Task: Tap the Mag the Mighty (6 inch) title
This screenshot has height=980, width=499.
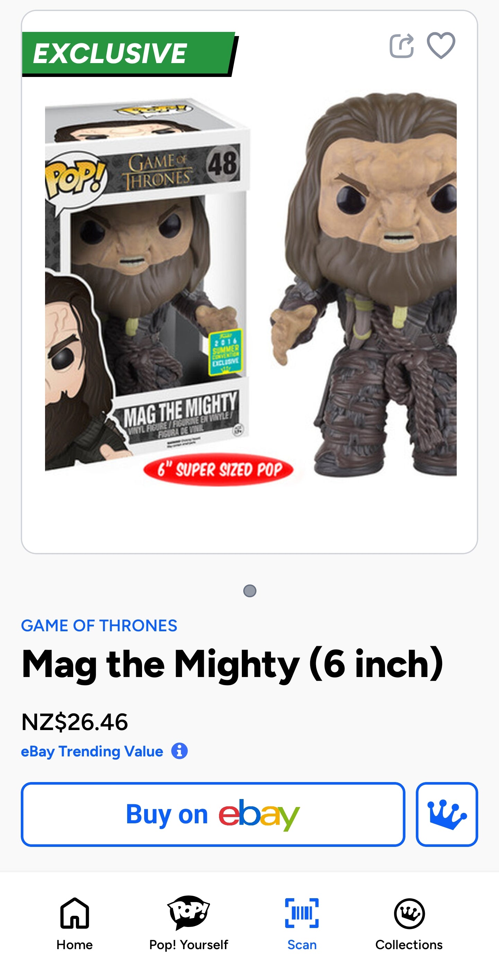Action: point(233,664)
